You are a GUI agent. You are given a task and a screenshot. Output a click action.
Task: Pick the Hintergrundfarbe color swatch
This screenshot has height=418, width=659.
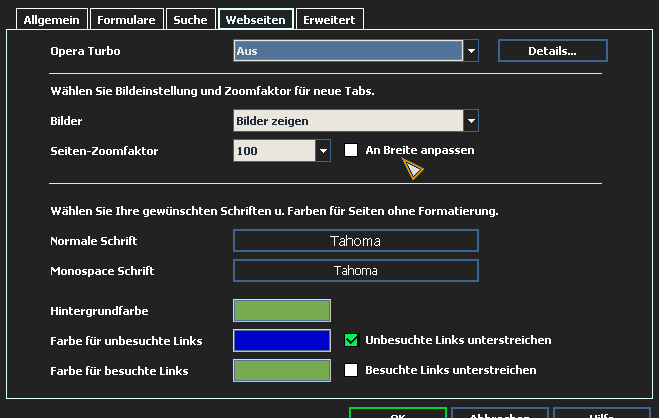[x=282, y=311]
